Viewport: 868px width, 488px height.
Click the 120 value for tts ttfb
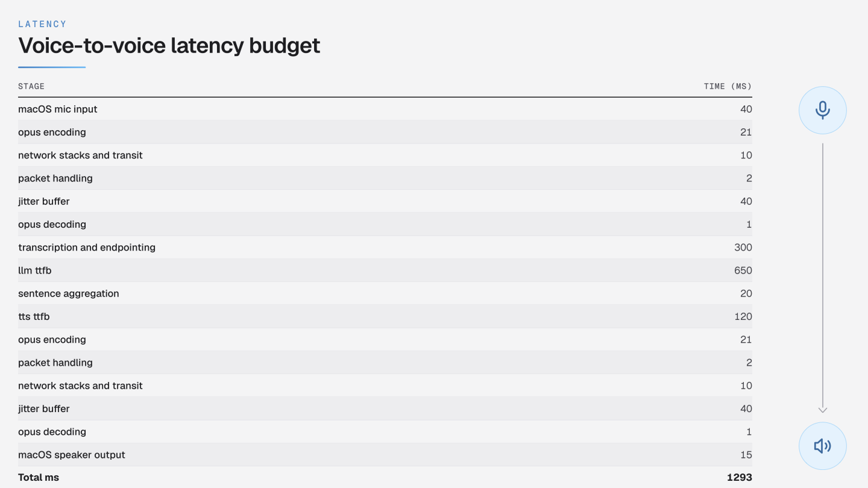(743, 316)
